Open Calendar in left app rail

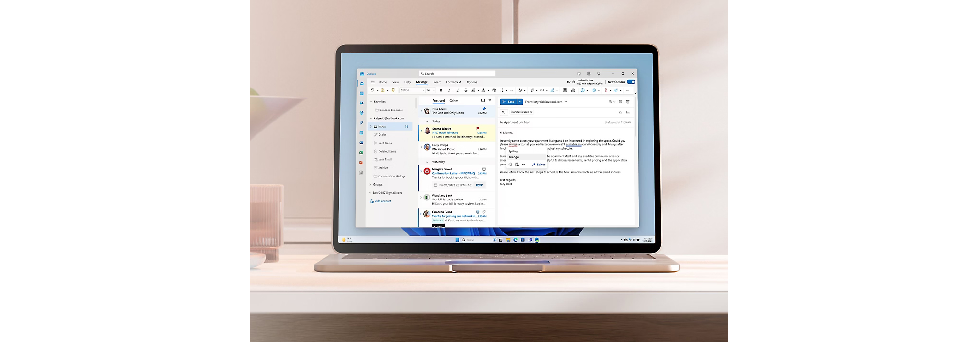pos(362,93)
